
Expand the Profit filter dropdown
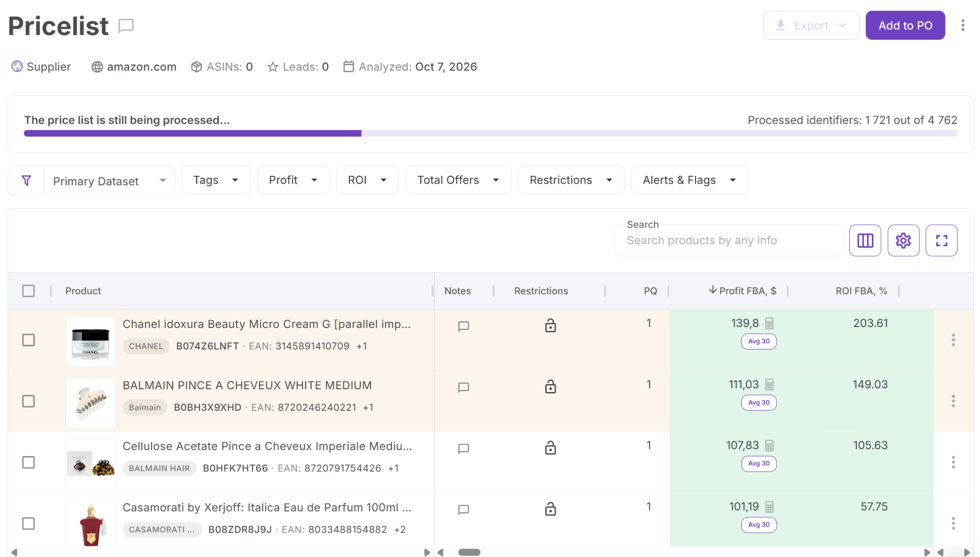pyautogui.click(x=293, y=180)
